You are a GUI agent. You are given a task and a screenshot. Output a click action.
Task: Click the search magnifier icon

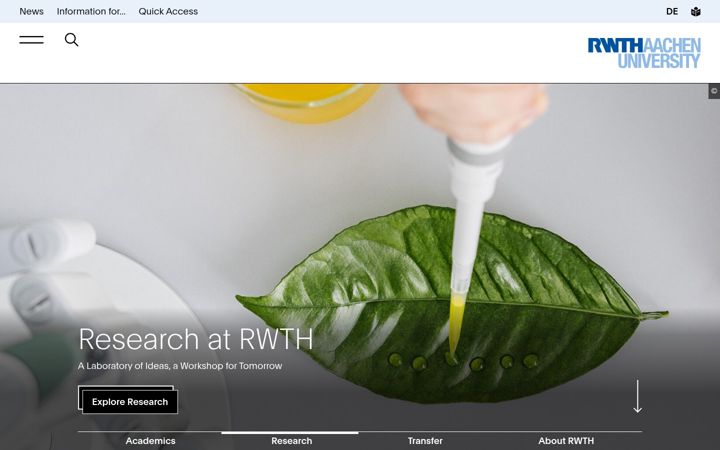tap(71, 40)
